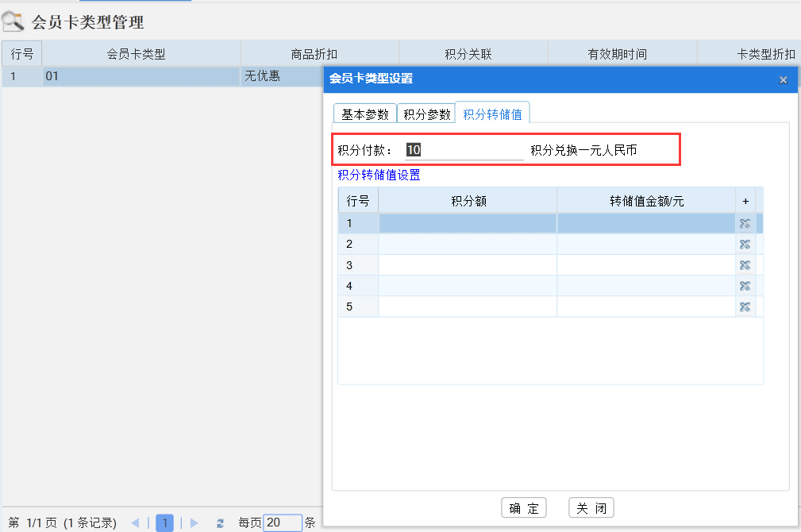Screen dimensions: 801x532
Task: Add a new row with the + icon
Action: click(x=745, y=200)
